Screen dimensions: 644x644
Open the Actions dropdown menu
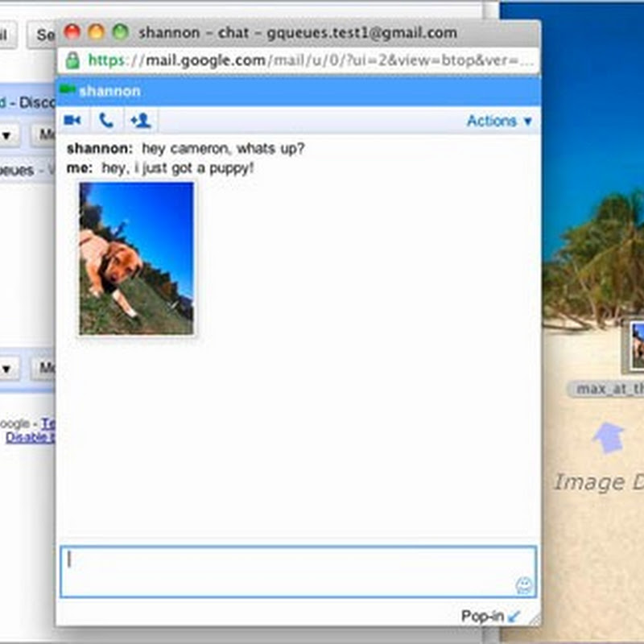(x=499, y=121)
